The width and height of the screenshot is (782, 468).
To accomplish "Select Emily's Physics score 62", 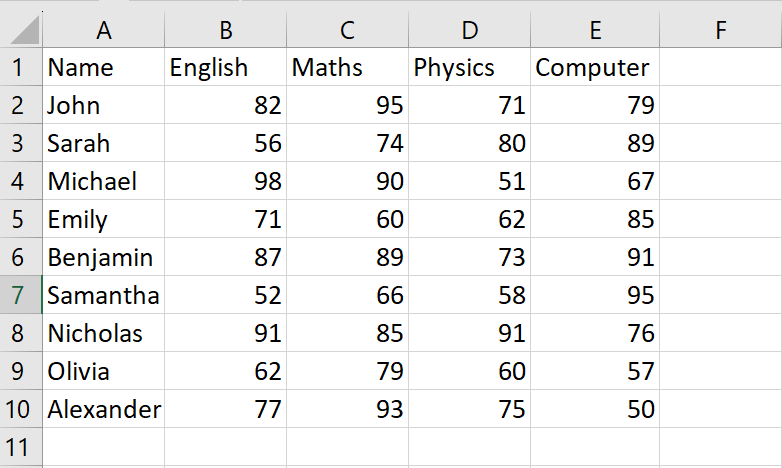I will 469,219.
